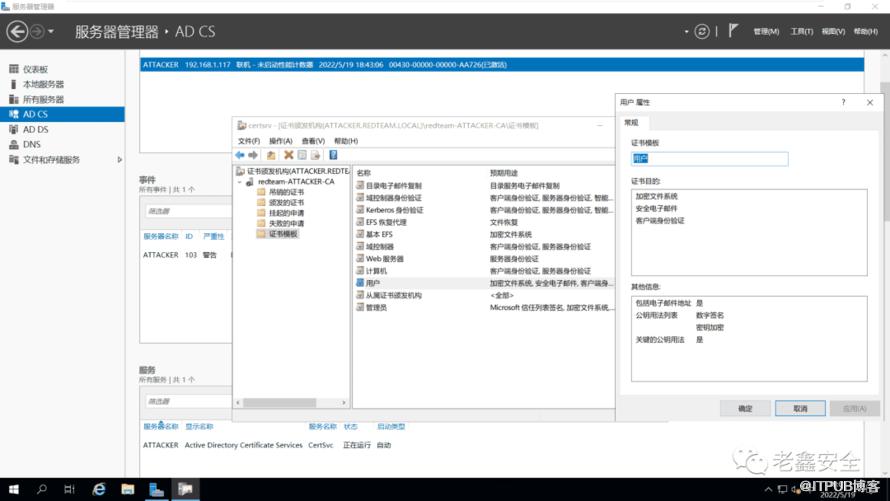Sort by the 预期用途 column header
890x501 pixels.
point(503,172)
